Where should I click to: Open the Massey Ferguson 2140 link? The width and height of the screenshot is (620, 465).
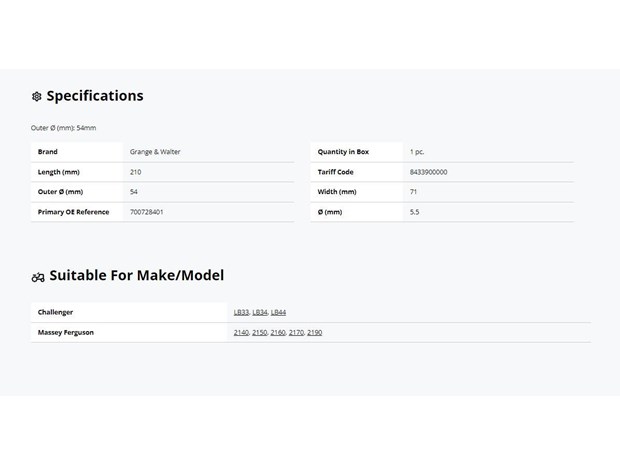(x=241, y=333)
